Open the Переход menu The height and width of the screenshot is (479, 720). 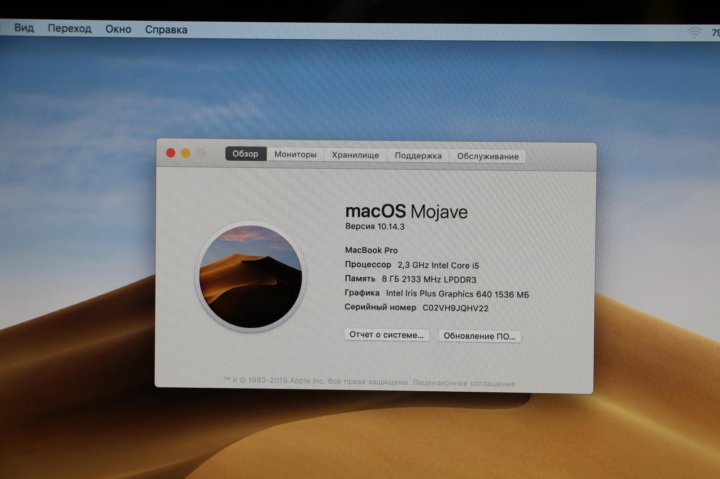[69, 29]
